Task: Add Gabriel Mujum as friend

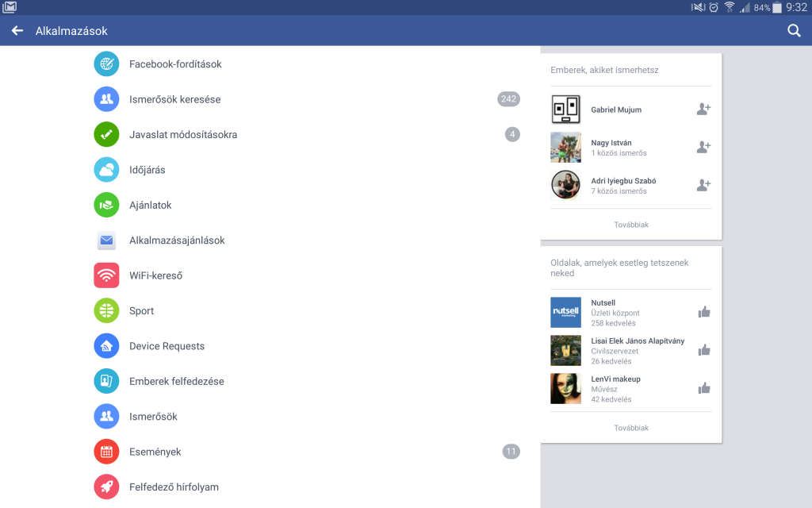Action: (x=703, y=110)
